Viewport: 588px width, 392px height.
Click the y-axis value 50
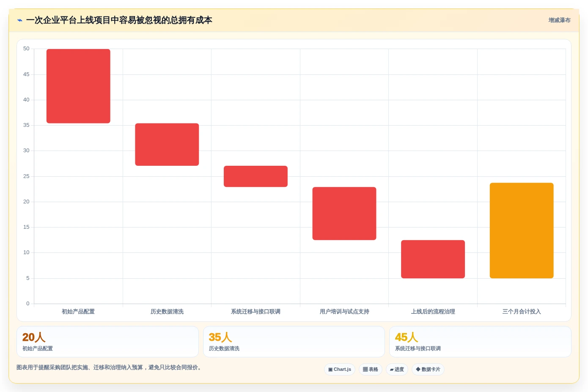click(26, 49)
